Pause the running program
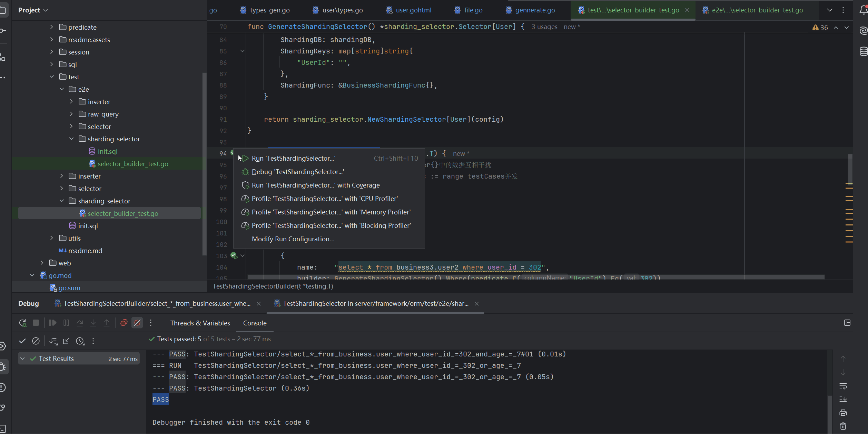 66,323
